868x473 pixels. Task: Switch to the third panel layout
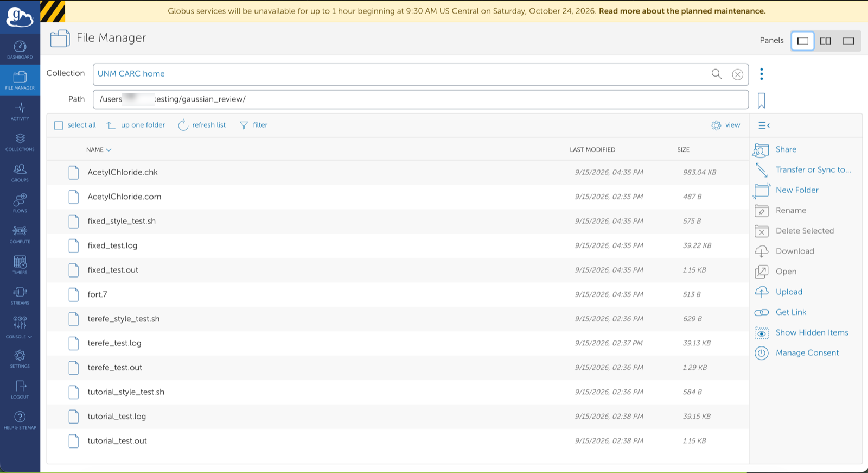[848, 41]
